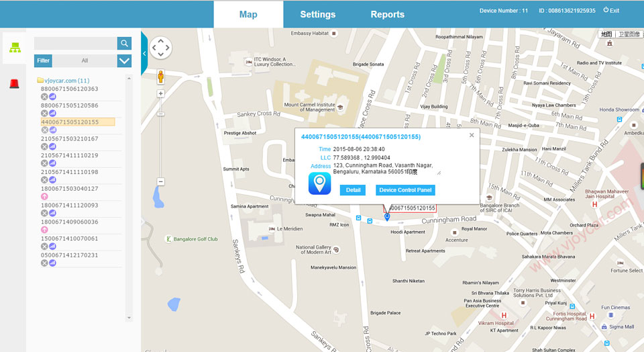Screen dimensions: 644x352
Task: Switch to the Settings tab
Action: click(x=317, y=14)
